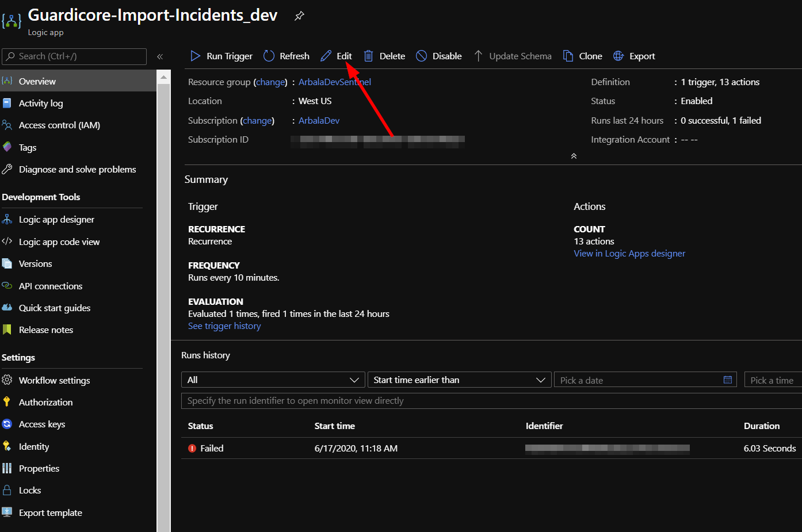Click the Versions documents icon
Viewport: 802px width, 532px height.
[x=7, y=263]
